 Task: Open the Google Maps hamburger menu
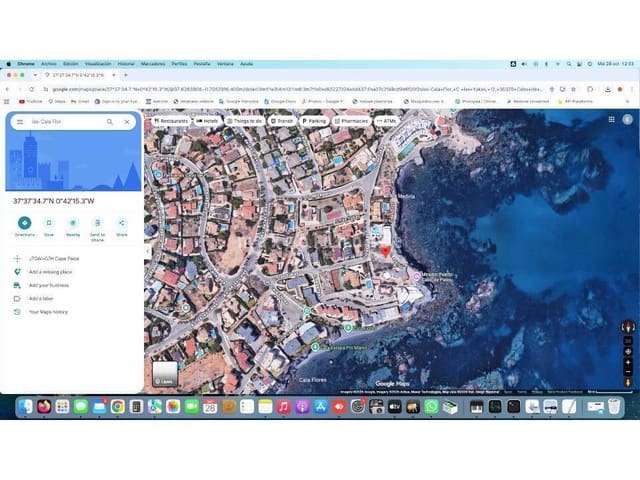point(20,122)
